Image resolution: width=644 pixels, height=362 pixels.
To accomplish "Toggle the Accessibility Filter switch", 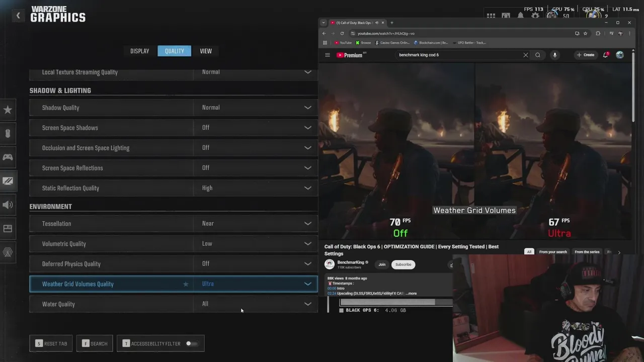I will coord(192,343).
